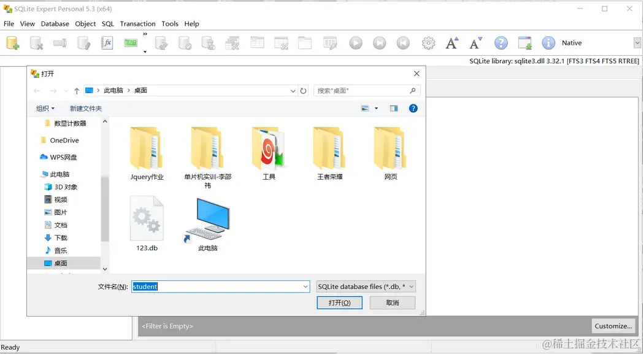Click the green EXIT toolbar icon
Viewport: 644px width, 354px height.
click(x=131, y=43)
